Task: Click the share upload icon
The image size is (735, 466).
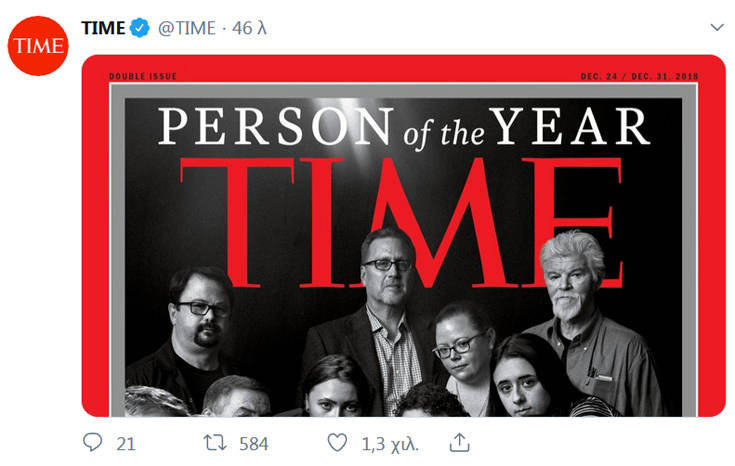Action: pos(460,442)
